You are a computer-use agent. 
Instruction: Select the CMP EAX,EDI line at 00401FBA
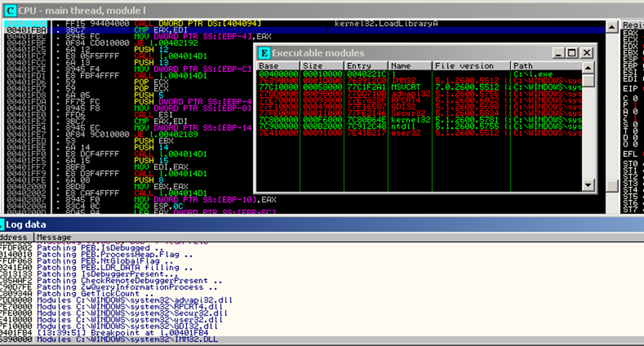(x=157, y=29)
